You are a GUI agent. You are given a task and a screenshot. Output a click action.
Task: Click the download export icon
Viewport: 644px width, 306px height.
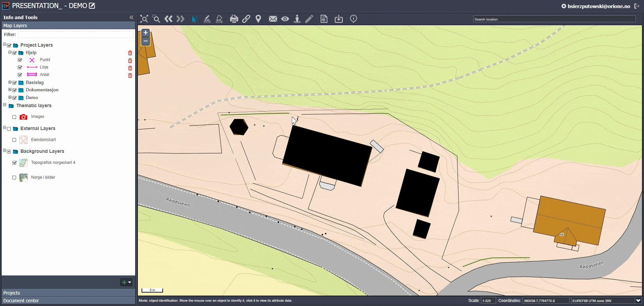(339, 19)
